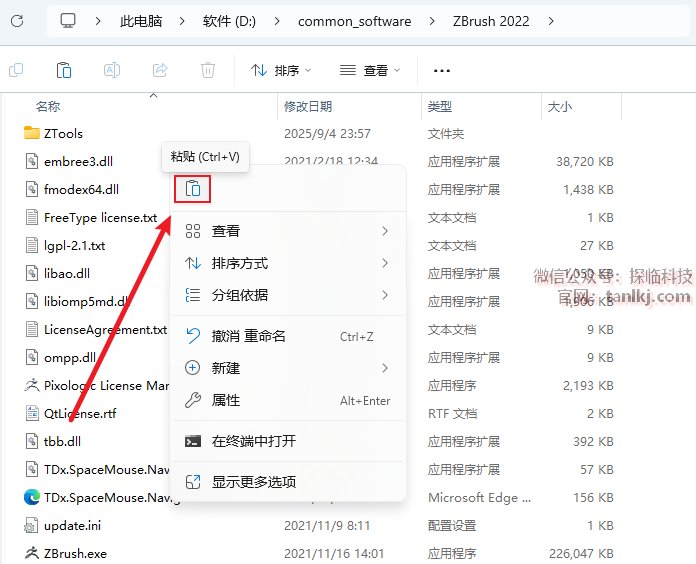The image size is (696, 564).
Task: Open the 排序 sort dropdown in toolbar
Action: 281,70
